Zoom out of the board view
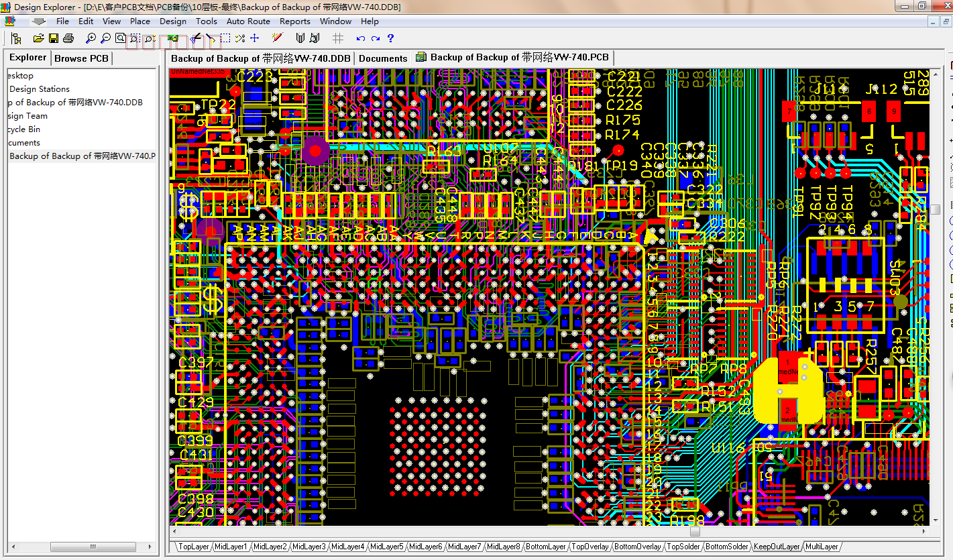This screenshot has height=560, width=953. coord(105,38)
